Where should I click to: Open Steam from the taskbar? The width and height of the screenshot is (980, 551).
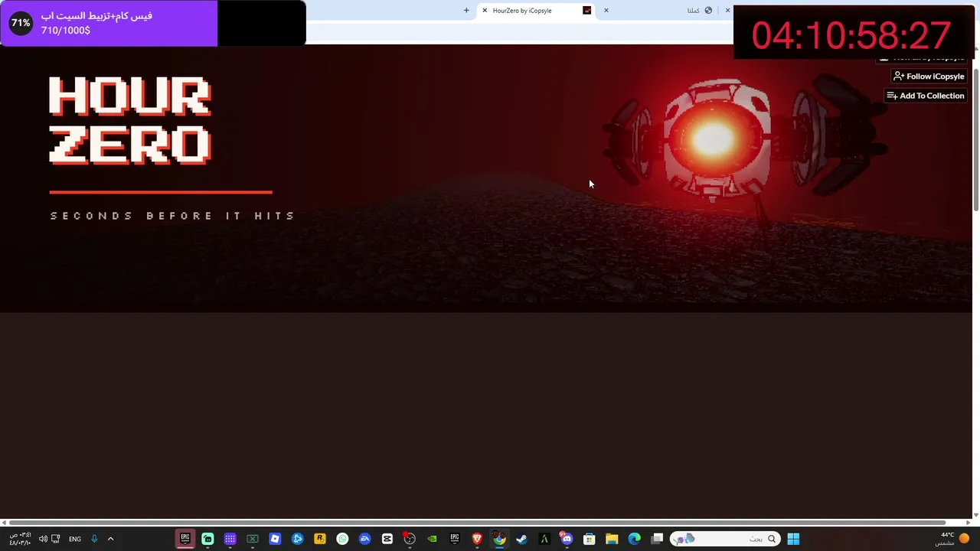tap(521, 539)
